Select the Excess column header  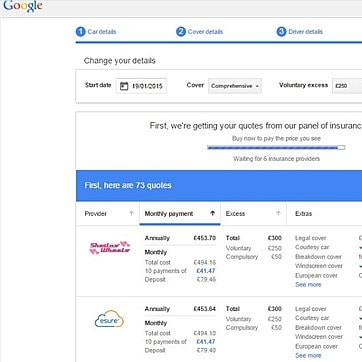[235, 214]
